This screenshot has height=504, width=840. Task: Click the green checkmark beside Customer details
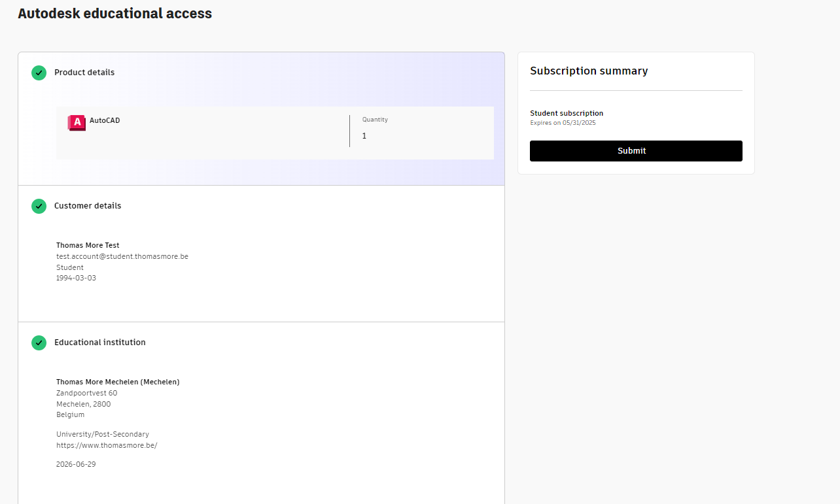(39, 206)
